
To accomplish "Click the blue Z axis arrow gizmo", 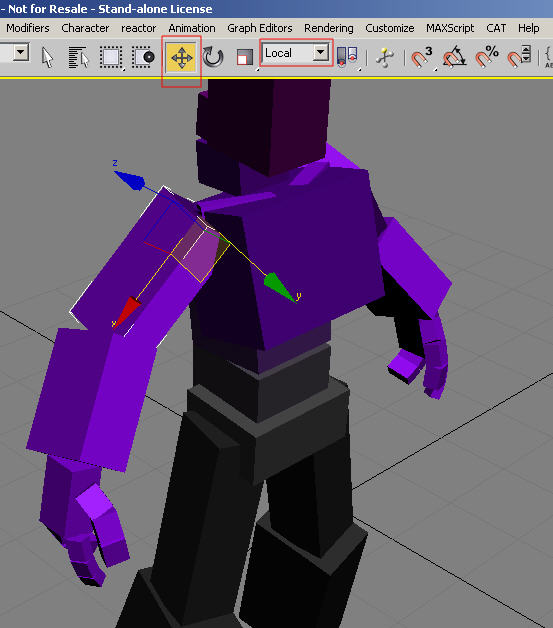I will (x=129, y=179).
